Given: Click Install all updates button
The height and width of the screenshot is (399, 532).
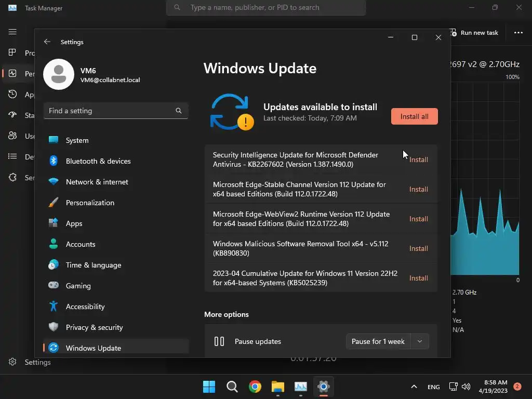Looking at the screenshot, I should [x=414, y=116].
